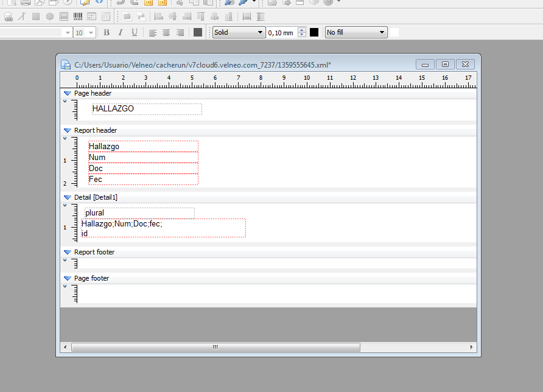The height and width of the screenshot is (392, 543).
Task: Open the No fill style dropdown
Action: click(356, 32)
